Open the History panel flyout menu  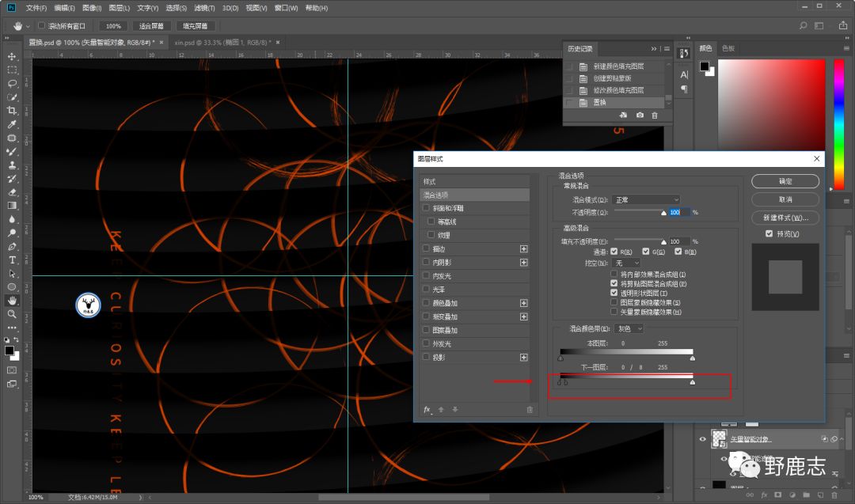(667, 48)
